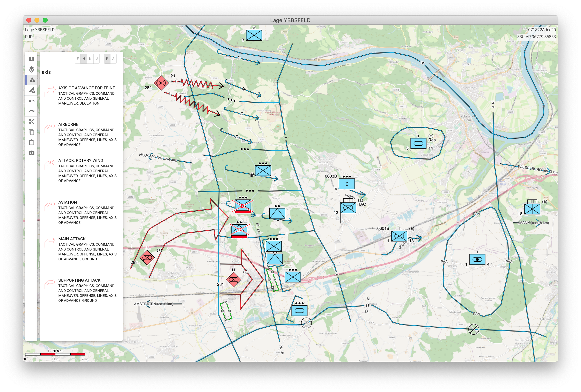
Task: Toggle the U unknown affiliation filter
Action: [96, 59]
